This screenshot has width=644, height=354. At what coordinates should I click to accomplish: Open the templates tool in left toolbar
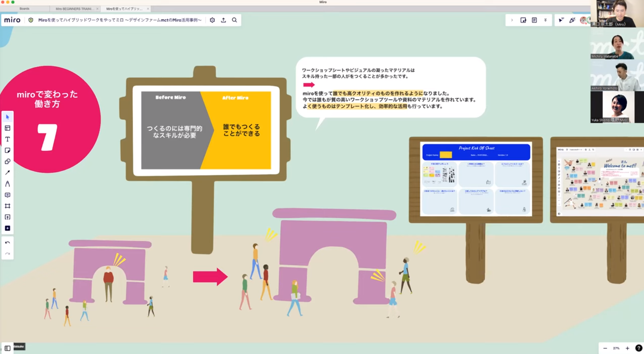pyautogui.click(x=7, y=128)
